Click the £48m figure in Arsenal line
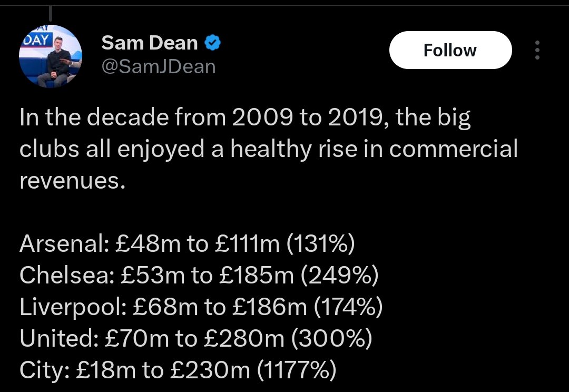569x392 pixels. click(x=148, y=243)
